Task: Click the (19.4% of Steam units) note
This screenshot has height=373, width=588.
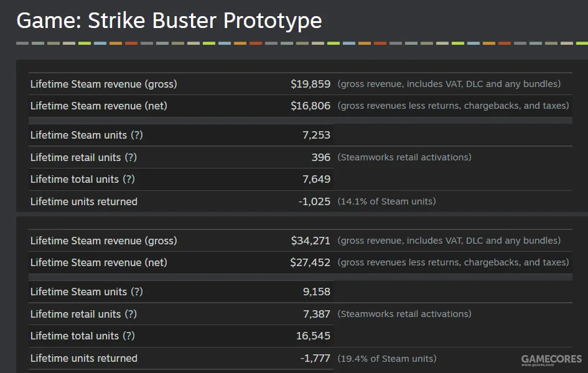Action: (386, 358)
